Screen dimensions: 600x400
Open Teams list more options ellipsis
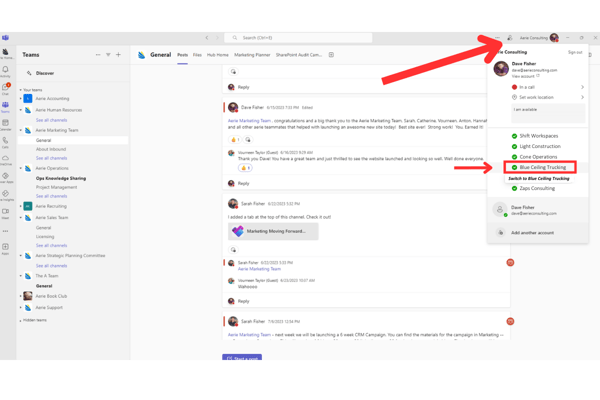pyautogui.click(x=98, y=55)
